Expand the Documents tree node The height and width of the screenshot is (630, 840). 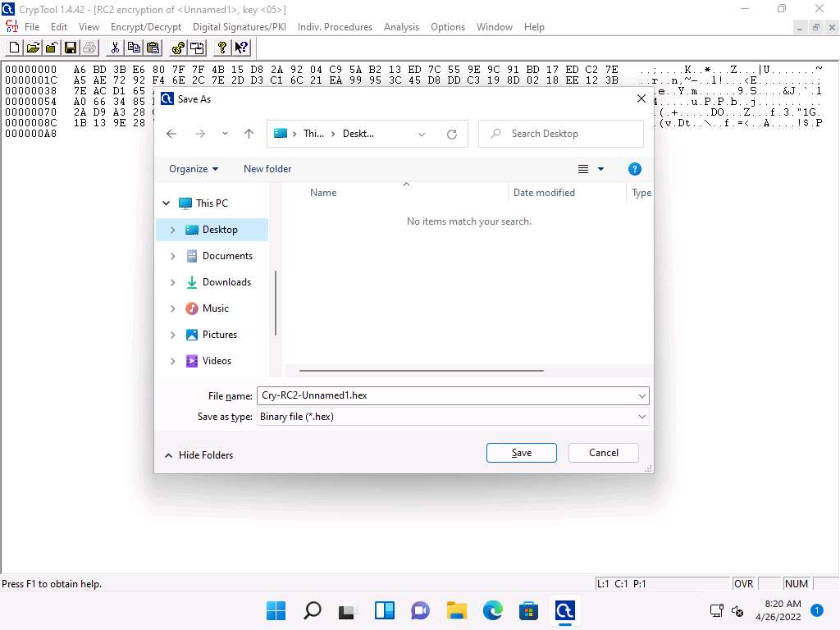point(172,256)
